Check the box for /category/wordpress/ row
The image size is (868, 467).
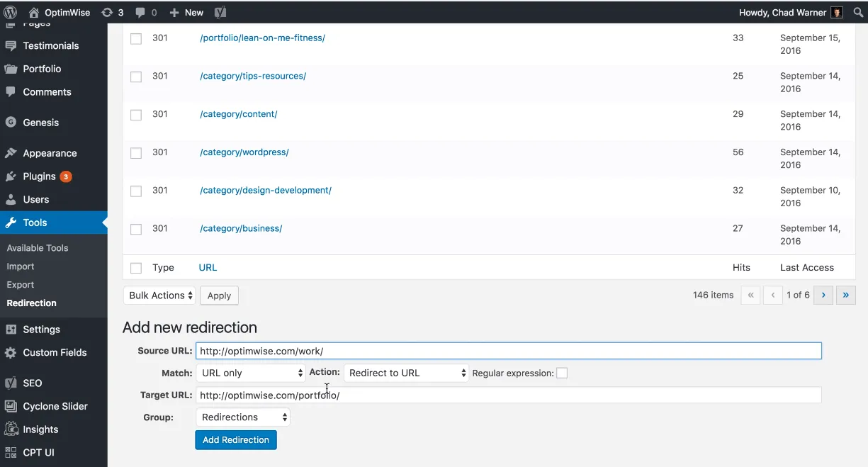point(136,153)
